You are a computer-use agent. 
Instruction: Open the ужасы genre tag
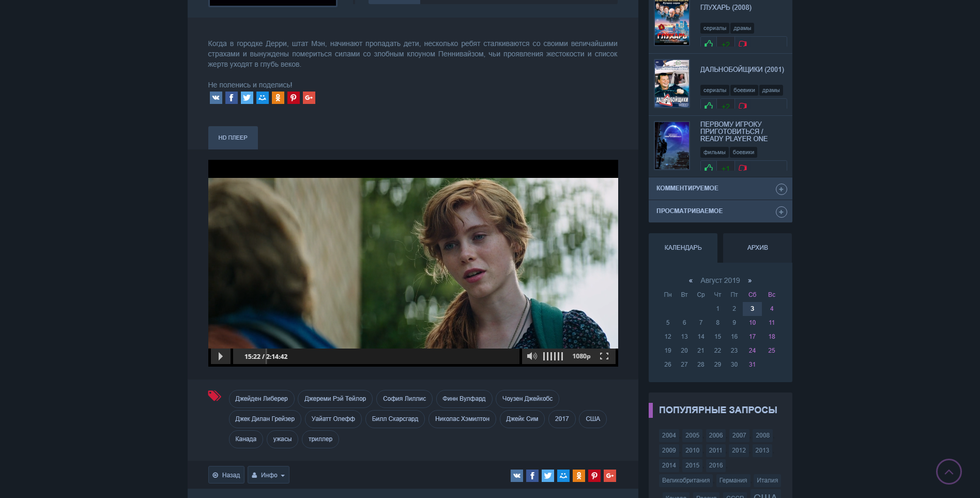tap(282, 439)
